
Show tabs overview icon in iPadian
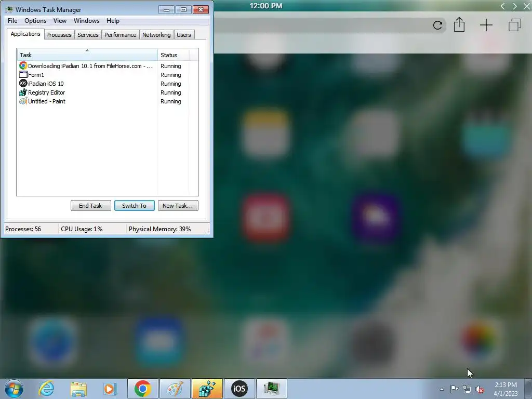[x=515, y=25]
